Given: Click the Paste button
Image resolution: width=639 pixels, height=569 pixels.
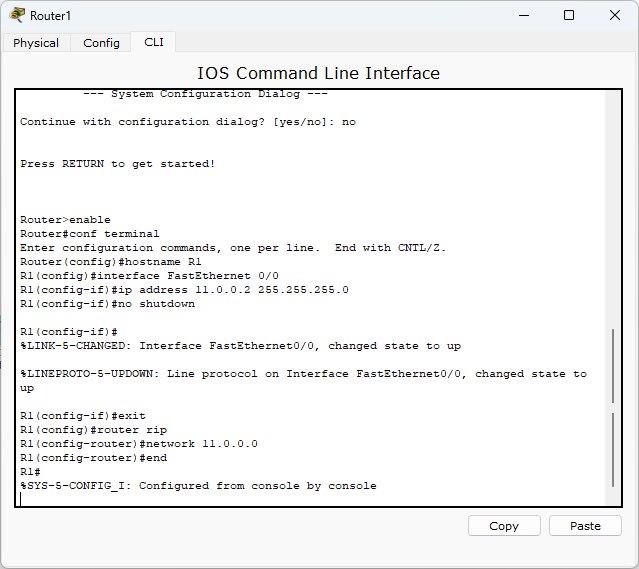Looking at the screenshot, I should [x=585, y=526].
